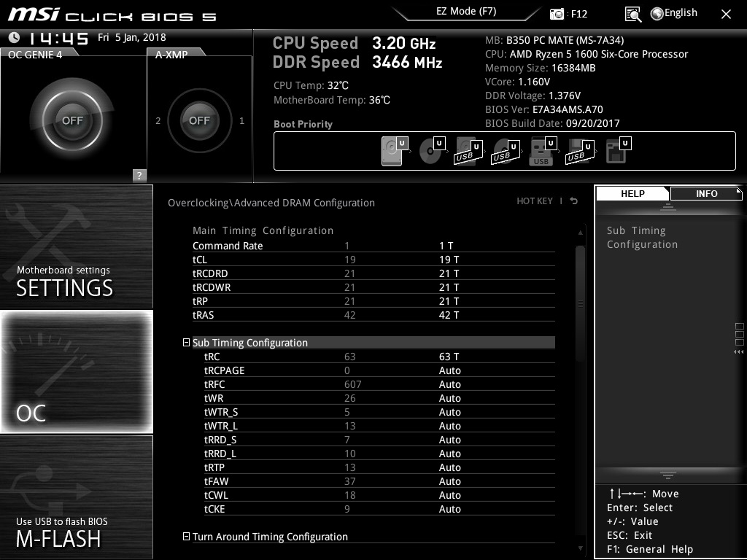Click the Main Timing Configuration heading
The width and height of the screenshot is (747, 560).
click(263, 230)
